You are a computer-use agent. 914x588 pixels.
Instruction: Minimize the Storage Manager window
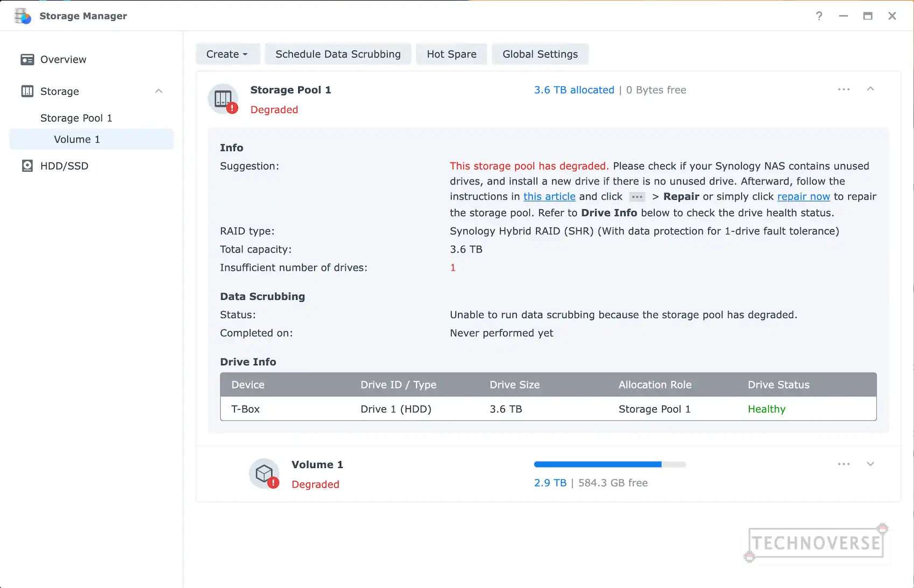coord(843,16)
